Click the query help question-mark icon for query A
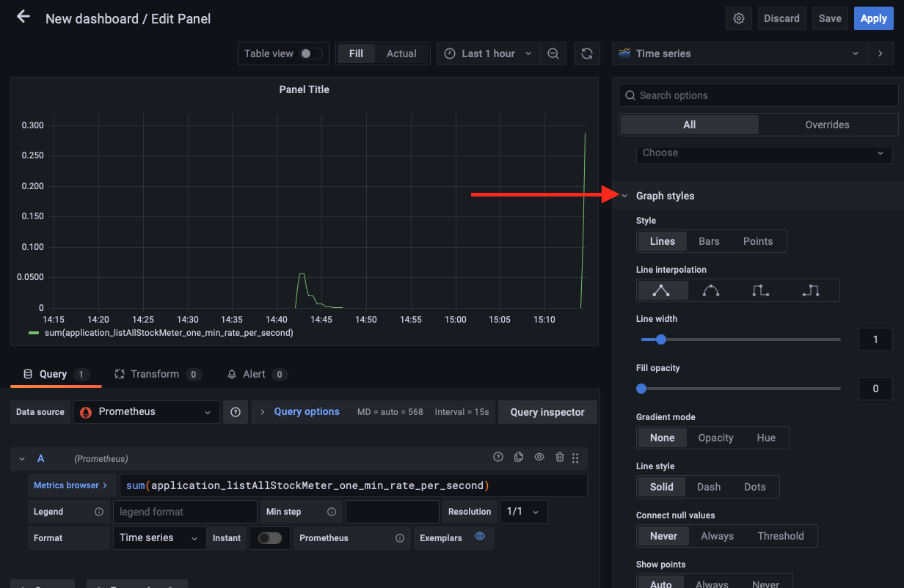This screenshot has width=904, height=588. [498, 457]
